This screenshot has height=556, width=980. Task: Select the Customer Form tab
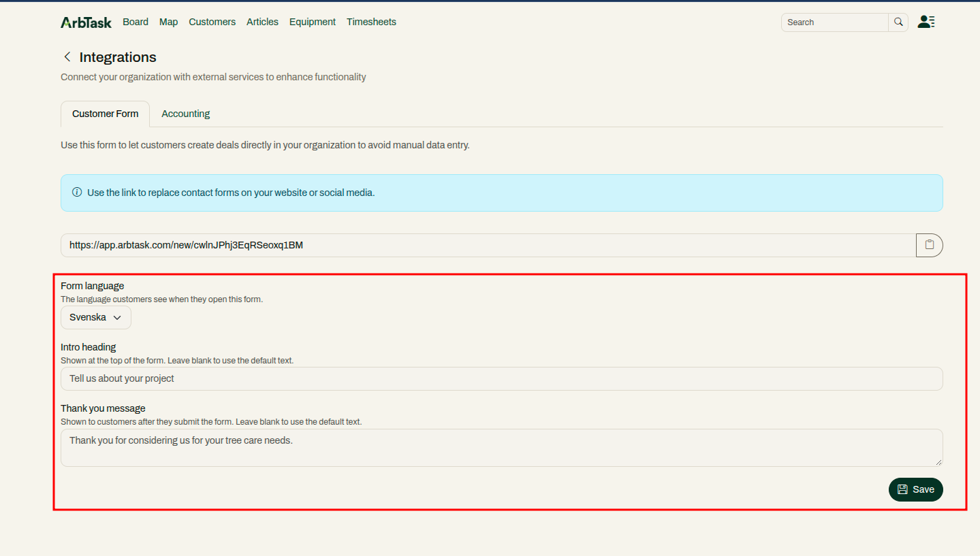(x=105, y=114)
